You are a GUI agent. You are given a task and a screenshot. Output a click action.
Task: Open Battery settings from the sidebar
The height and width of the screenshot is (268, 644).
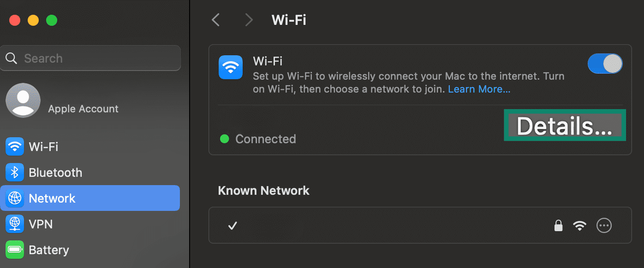tap(49, 250)
